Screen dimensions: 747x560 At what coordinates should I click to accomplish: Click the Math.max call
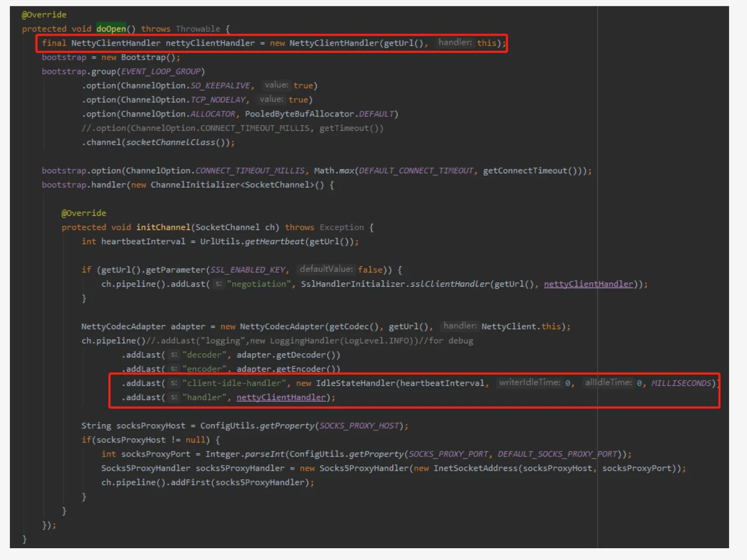click(x=334, y=171)
